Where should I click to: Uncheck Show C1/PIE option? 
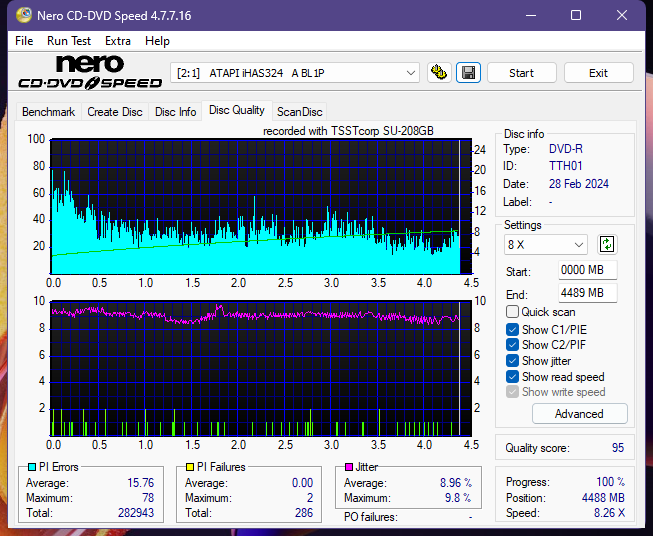coord(512,329)
